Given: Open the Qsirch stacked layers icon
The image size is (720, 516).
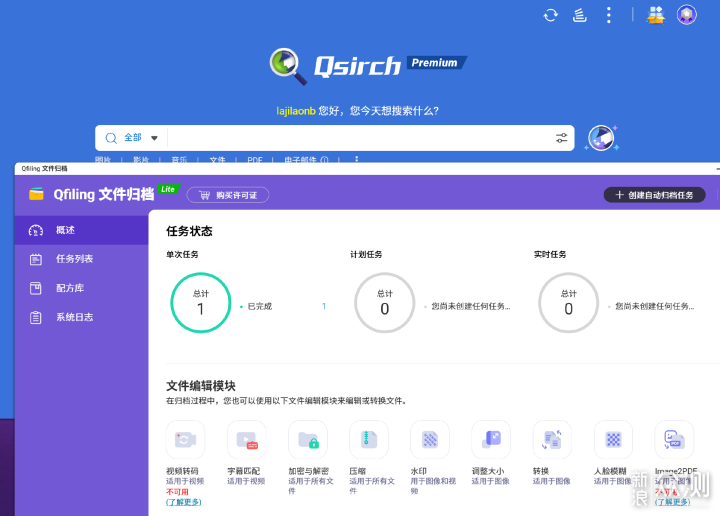Looking at the screenshot, I should click(579, 15).
